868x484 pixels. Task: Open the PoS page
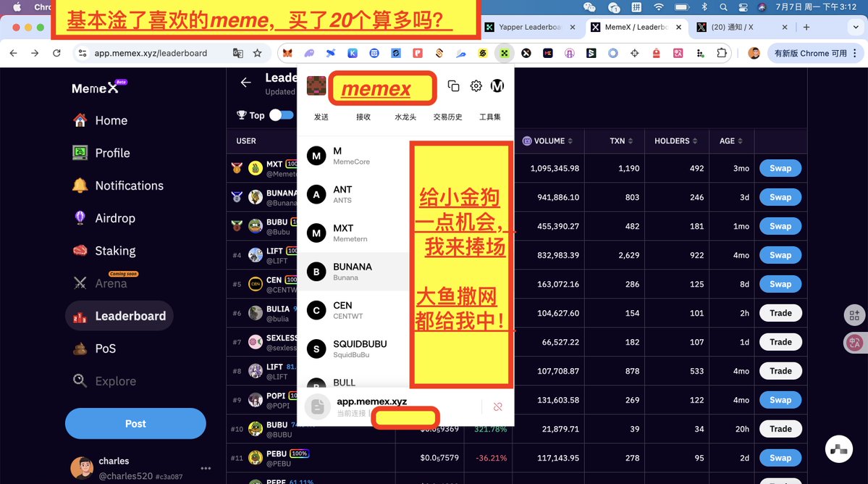click(94, 349)
